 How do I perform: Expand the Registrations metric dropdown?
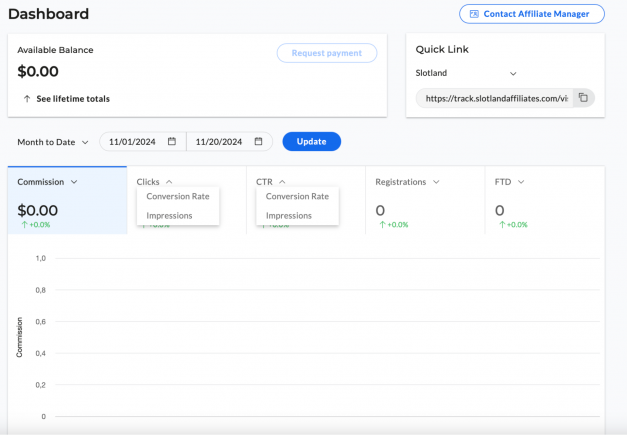(436, 182)
